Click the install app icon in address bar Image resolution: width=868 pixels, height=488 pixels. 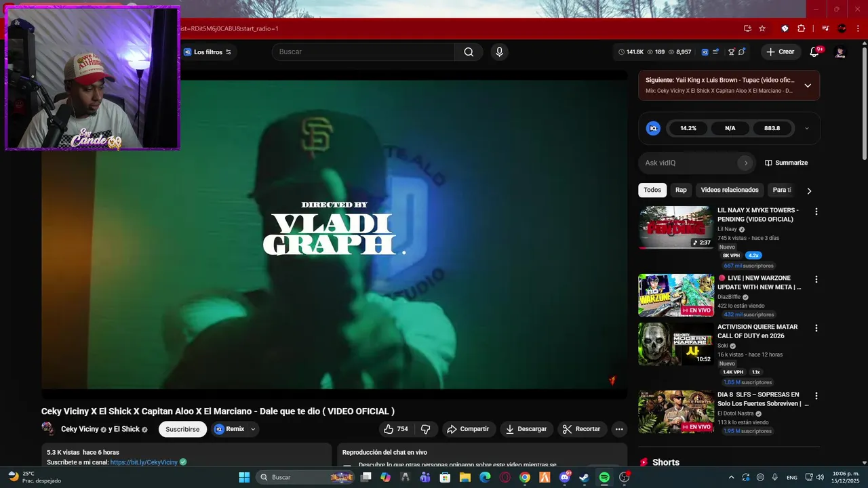(747, 28)
